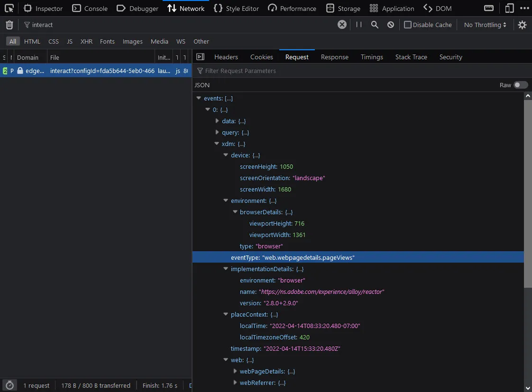Start performance analysis stopwatch icon

click(x=10, y=385)
